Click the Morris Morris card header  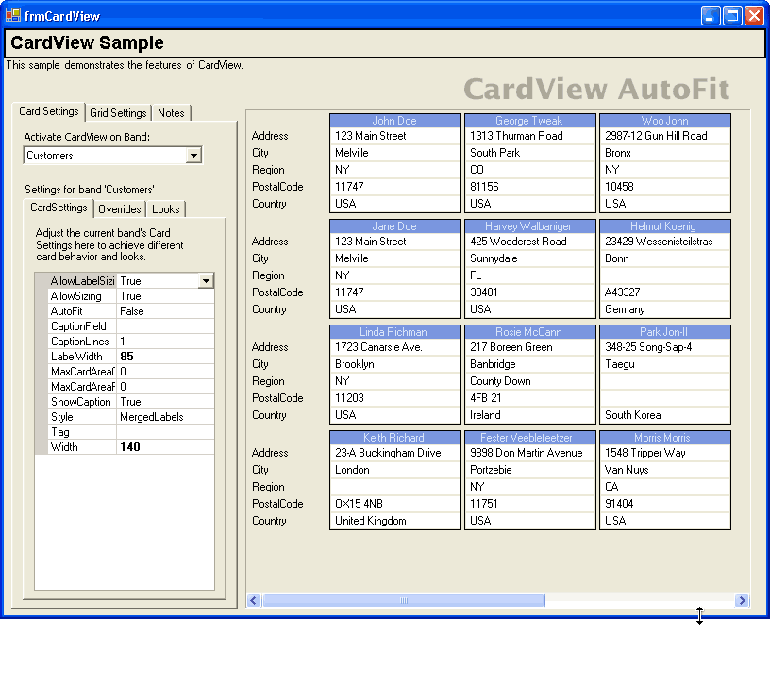[664, 438]
